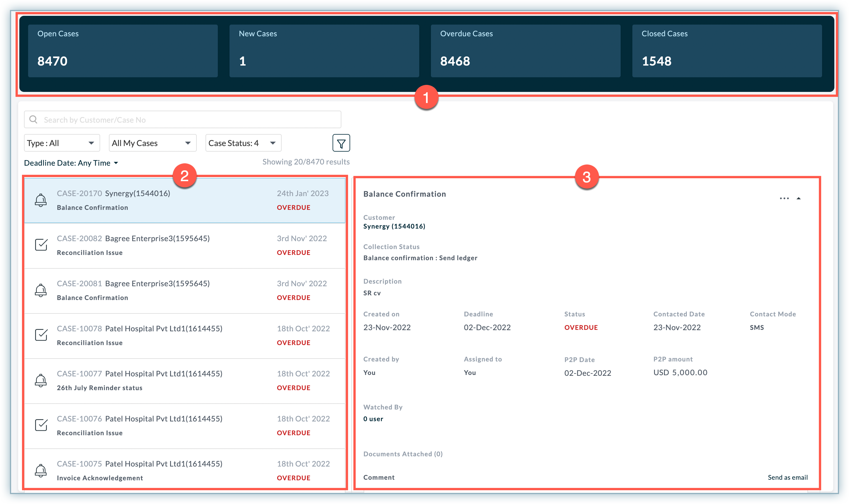Collapse the Balance Confirmation details panel
This screenshot has width=849, height=504.
(x=799, y=198)
